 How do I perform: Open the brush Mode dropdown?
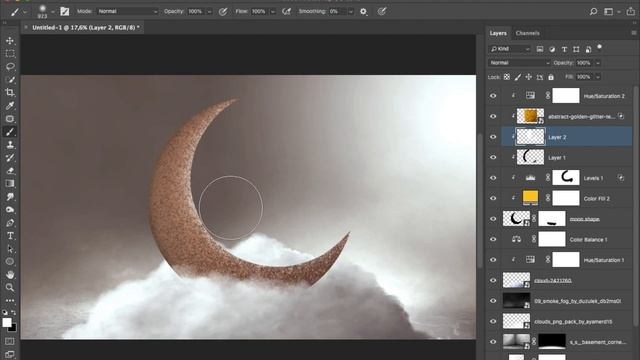point(127,11)
